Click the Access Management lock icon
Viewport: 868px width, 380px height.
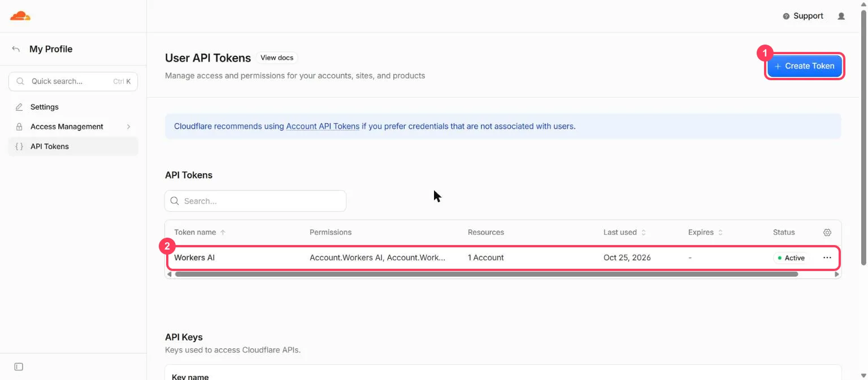tap(19, 127)
